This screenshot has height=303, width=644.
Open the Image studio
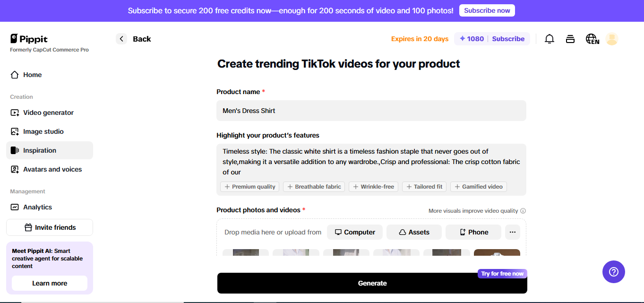pos(43,131)
